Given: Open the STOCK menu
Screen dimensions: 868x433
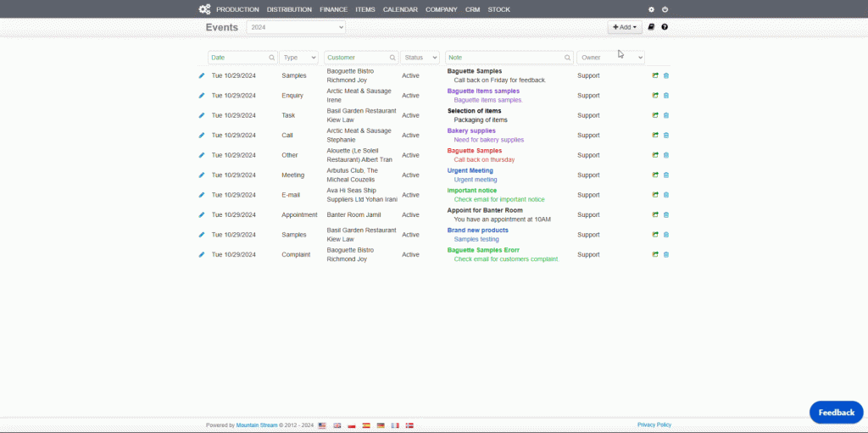Looking at the screenshot, I should click(x=498, y=9).
